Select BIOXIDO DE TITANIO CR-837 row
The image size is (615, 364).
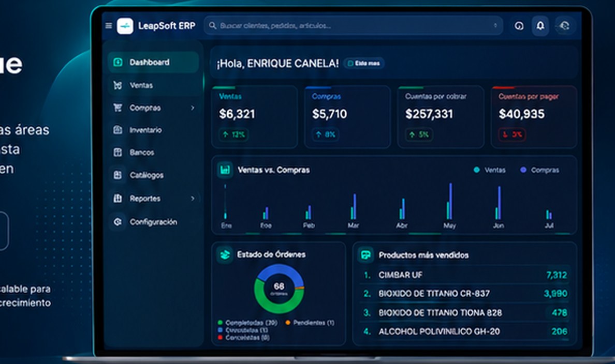click(464, 294)
